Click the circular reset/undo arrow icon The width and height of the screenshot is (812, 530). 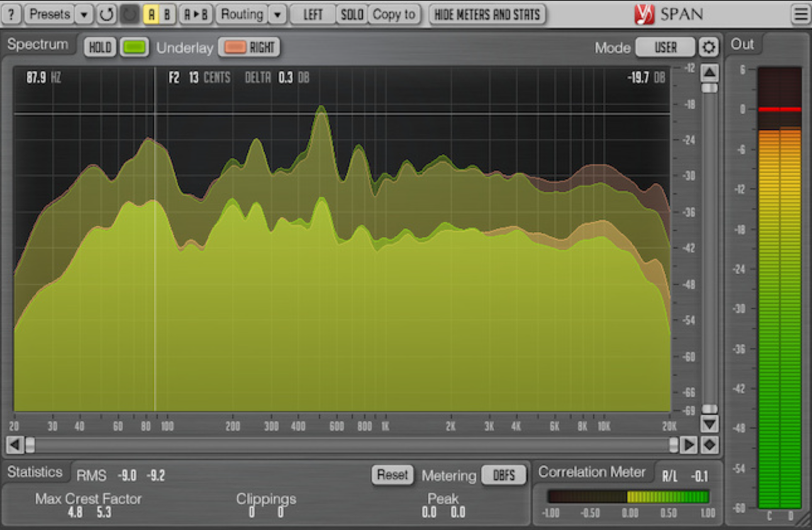tap(106, 14)
